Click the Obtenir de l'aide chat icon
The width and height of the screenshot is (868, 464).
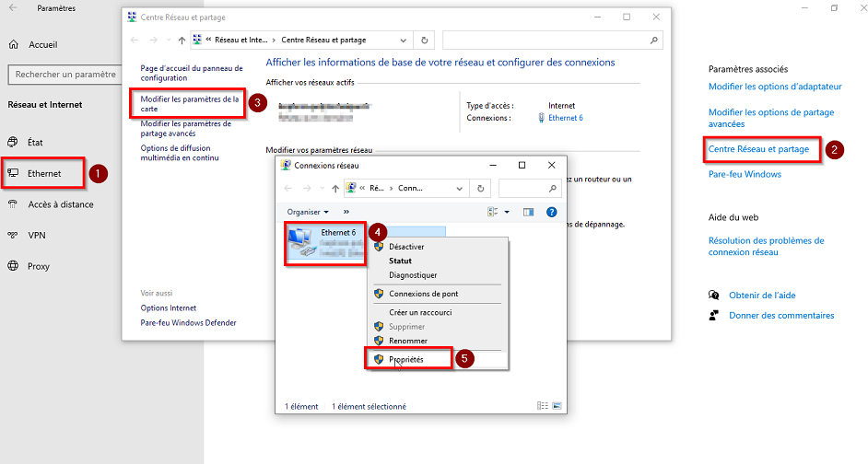point(714,295)
